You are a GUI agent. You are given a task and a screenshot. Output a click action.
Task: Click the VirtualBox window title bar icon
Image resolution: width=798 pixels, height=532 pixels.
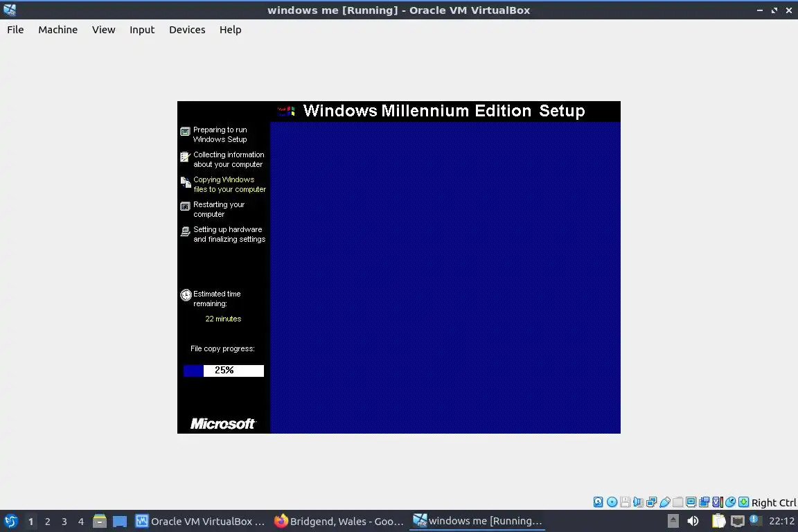(10, 10)
